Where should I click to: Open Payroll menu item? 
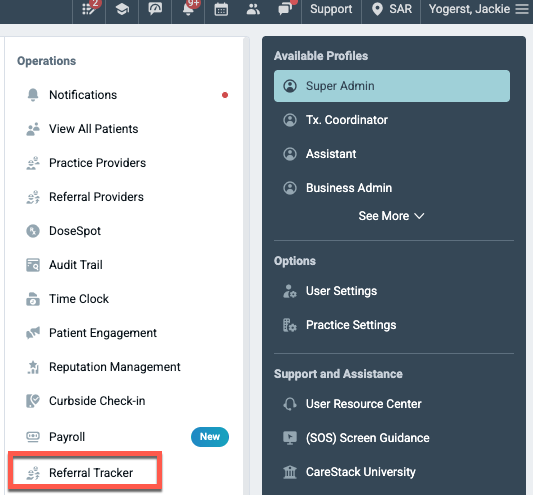click(67, 437)
